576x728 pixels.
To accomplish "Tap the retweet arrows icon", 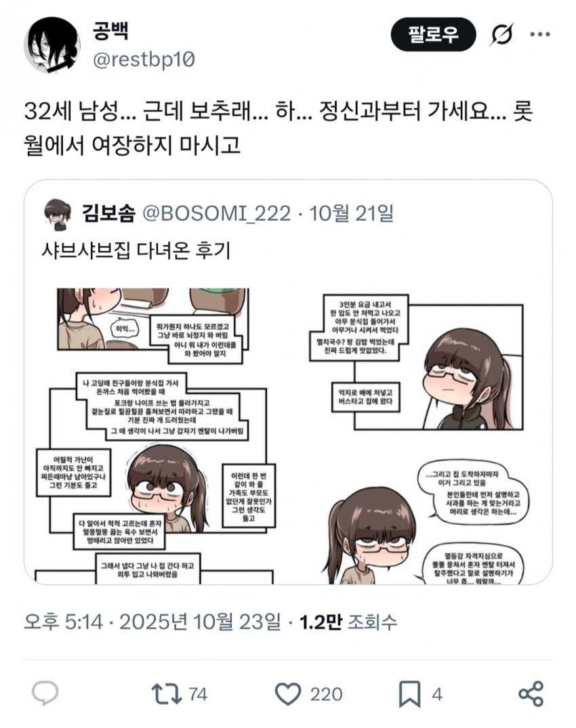I will tap(166, 693).
